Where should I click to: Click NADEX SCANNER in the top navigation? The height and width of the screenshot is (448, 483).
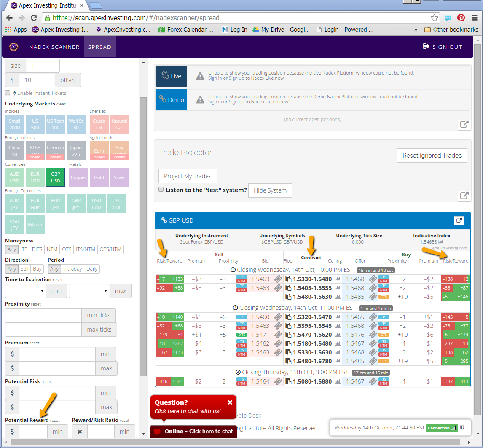pos(54,47)
